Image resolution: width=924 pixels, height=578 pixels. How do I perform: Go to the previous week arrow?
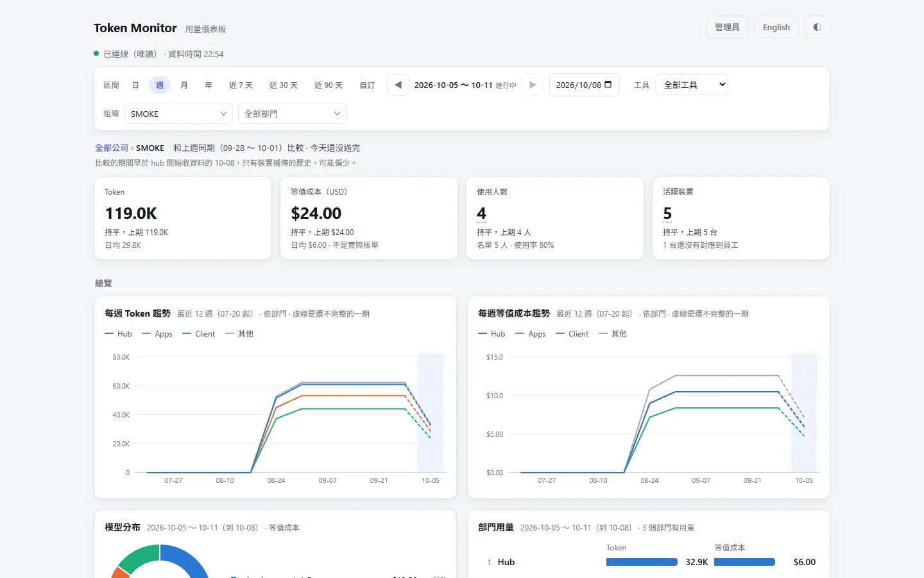pyautogui.click(x=398, y=85)
